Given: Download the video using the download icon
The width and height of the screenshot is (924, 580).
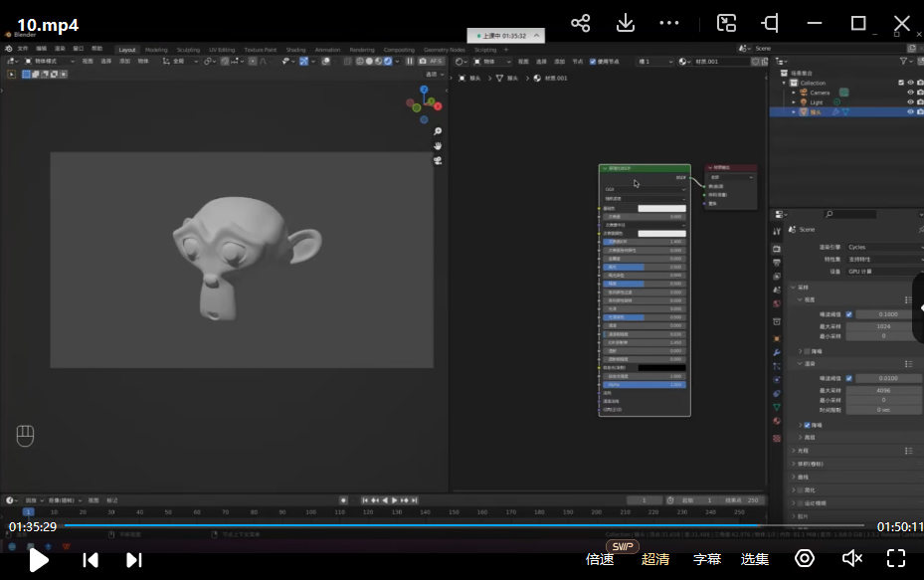Looking at the screenshot, I should point(626,23).
